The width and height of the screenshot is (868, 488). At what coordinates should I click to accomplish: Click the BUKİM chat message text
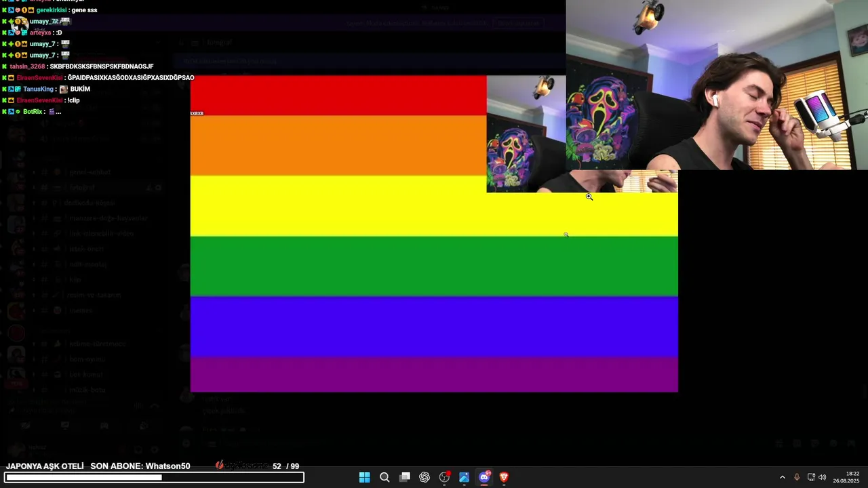[80, 89]
